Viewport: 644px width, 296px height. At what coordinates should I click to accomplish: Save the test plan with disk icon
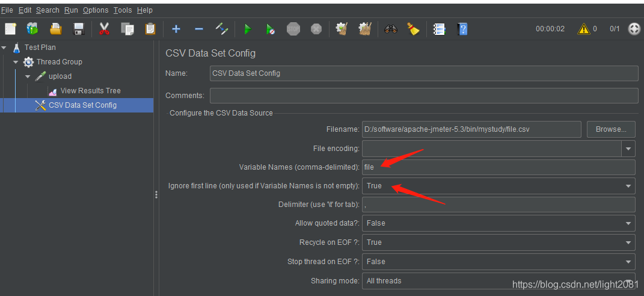point(78,29)
